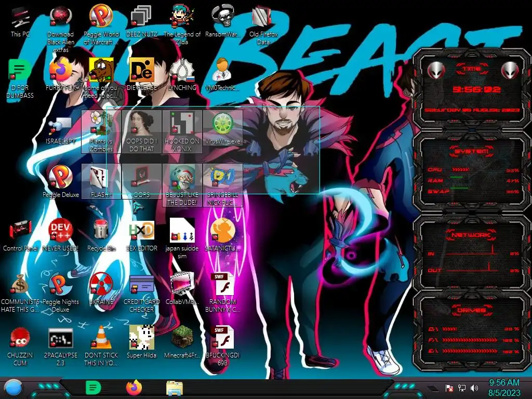Image resolution: width=532 pixels, height=399 pixels.
Task: Launch Minecraft4Fr grass block icon
Action: tap(182, 342)
